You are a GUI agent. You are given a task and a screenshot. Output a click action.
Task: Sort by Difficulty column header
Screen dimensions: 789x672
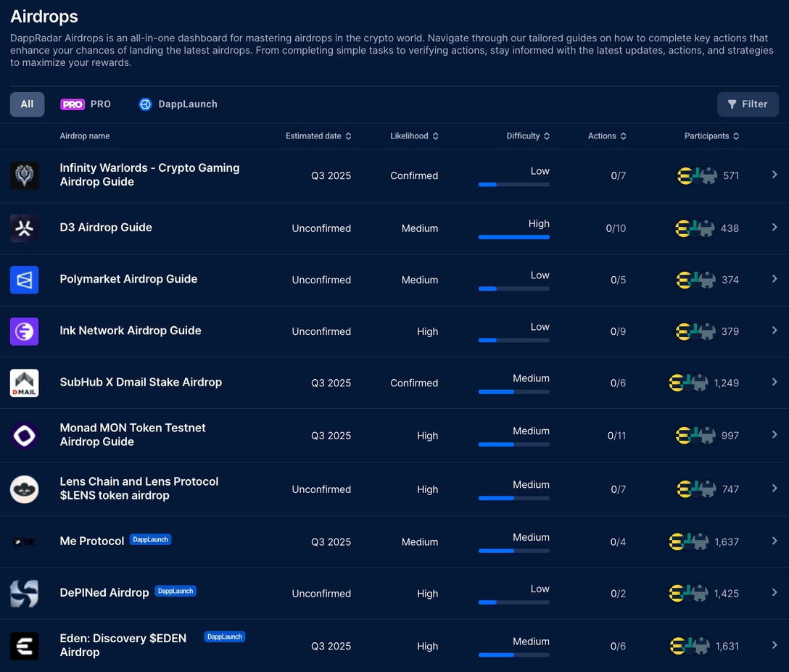click(x=528, y=136)
